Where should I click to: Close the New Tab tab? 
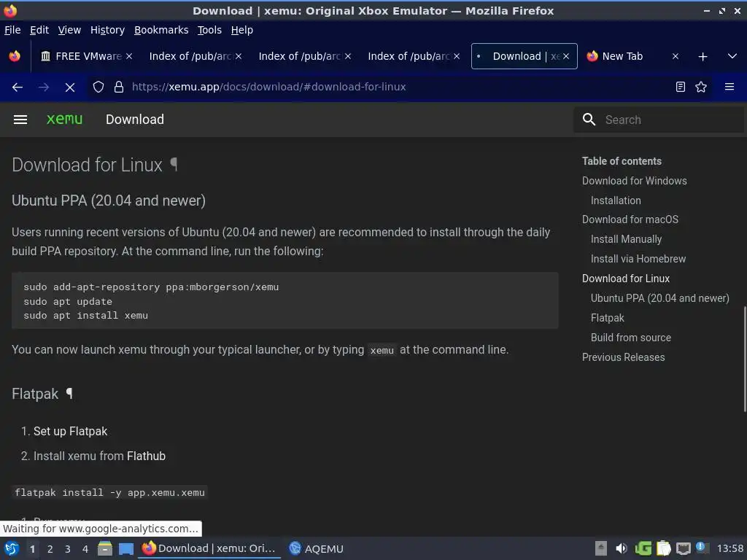675,56
